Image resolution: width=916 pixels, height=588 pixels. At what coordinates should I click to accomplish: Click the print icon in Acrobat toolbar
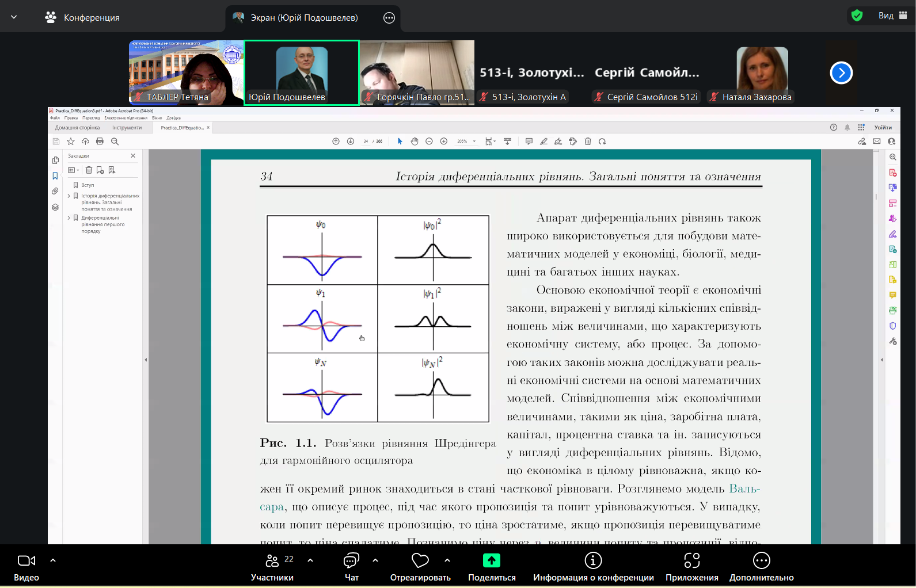100,142
